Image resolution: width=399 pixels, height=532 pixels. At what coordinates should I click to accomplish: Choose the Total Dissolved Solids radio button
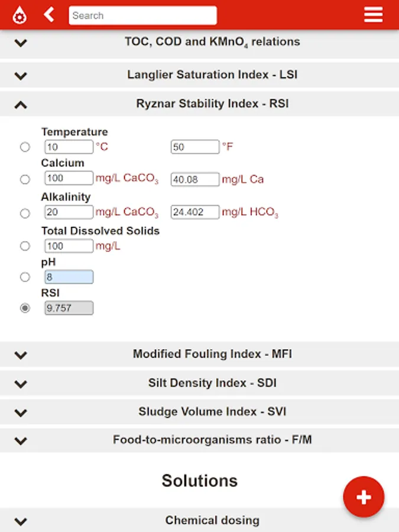(x=25, y=246)
